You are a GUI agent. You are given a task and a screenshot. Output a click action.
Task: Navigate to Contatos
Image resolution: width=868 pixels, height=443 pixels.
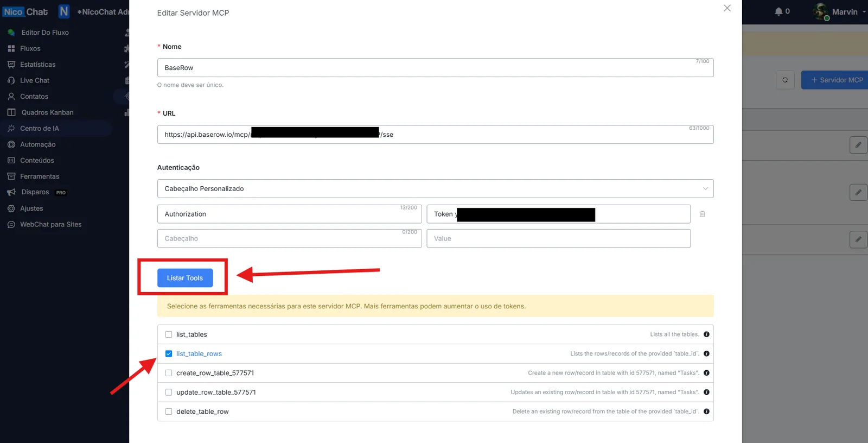coord(34,97)
